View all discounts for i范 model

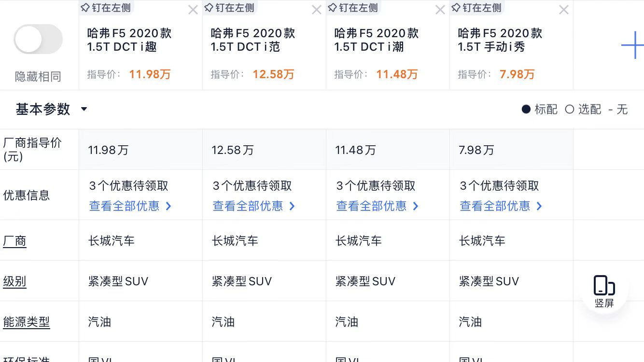coord(254,206)
